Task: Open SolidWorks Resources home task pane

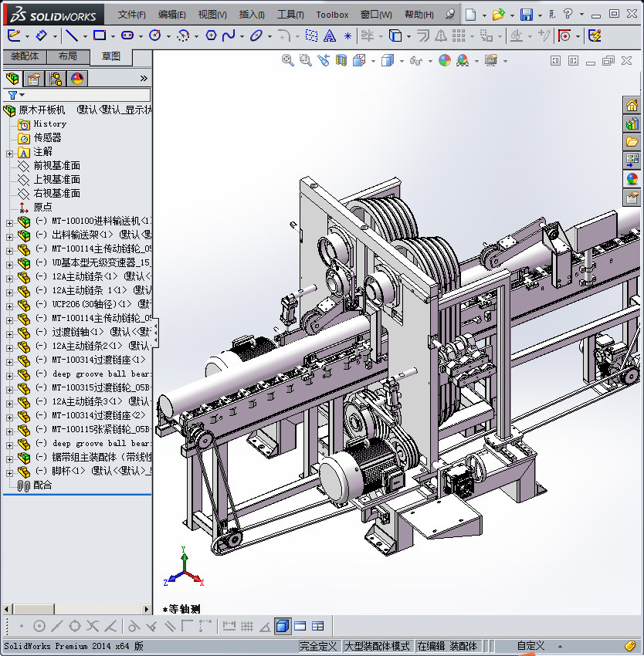Action: pyautogui.click(x=632, y=105)
